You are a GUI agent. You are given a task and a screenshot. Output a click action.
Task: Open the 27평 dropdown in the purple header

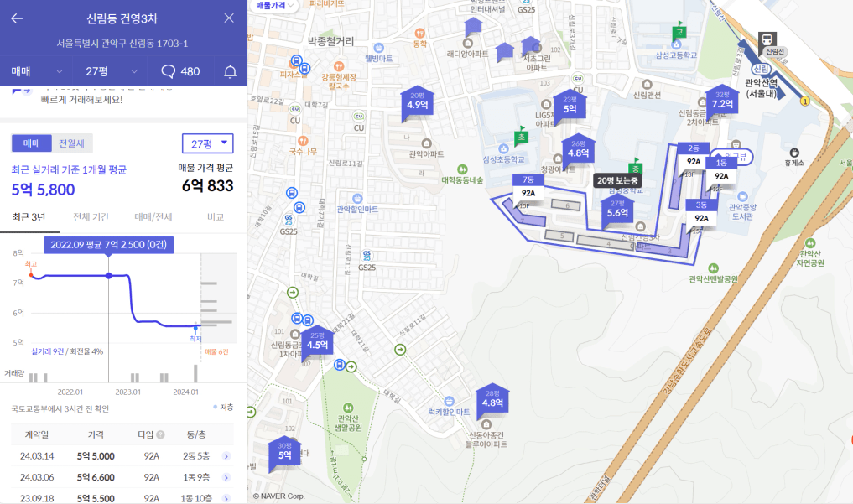[x=111, y=71]
